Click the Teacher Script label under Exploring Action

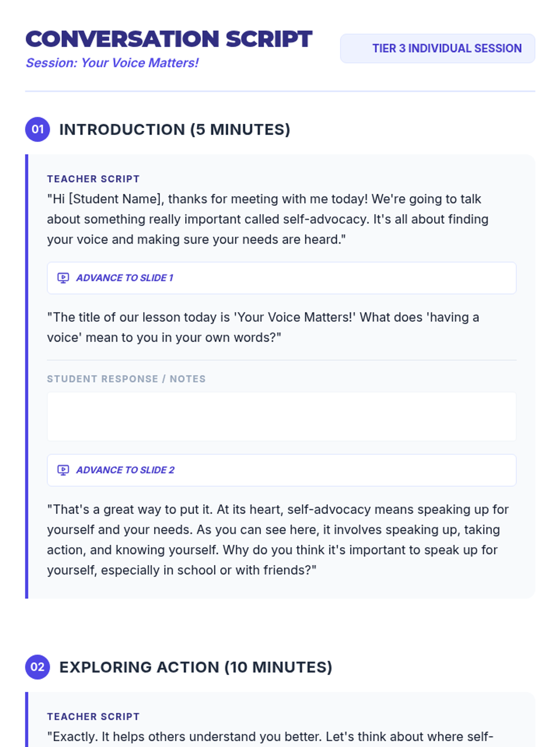[93, 717]
